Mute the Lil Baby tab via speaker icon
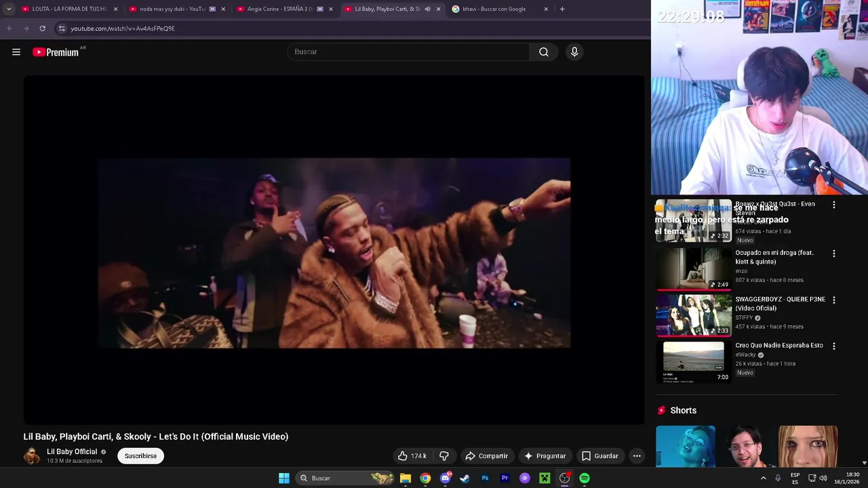The image size is (868, 488). (x=427, y=9)
